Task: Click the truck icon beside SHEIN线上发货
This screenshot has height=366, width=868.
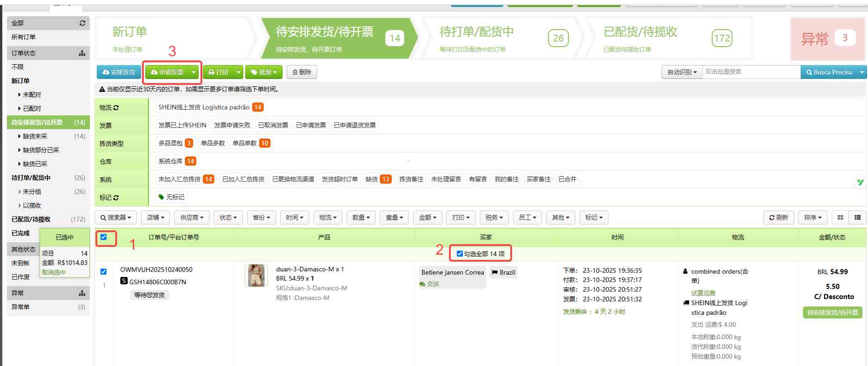Action: 686,303
